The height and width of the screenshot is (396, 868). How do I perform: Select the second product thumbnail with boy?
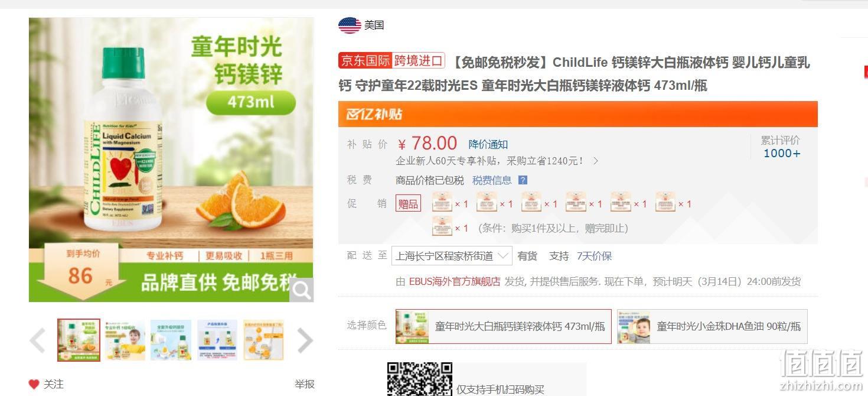pos(125,340)
